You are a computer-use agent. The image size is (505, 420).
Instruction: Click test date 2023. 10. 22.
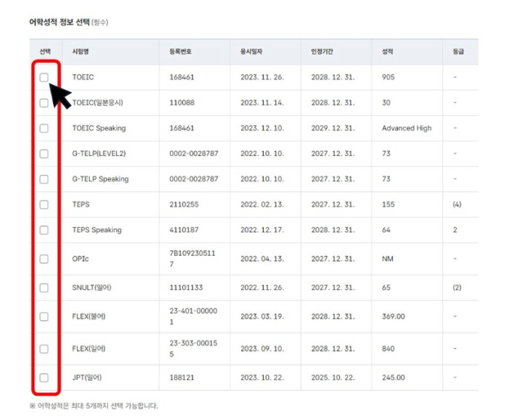coord(262,378)
